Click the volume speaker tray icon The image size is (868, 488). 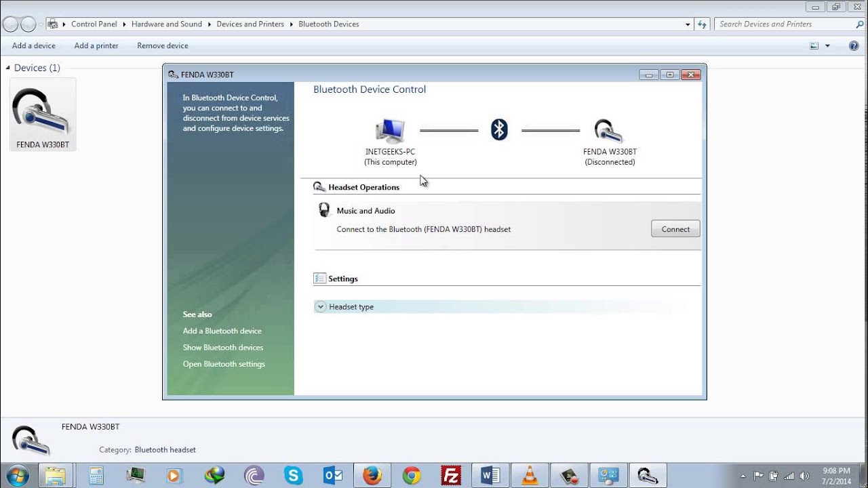803,475
